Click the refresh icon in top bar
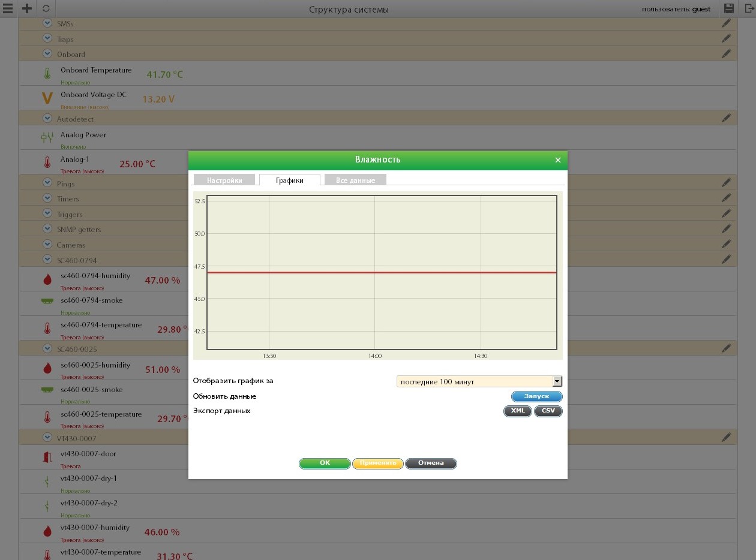 pos(46,9)
